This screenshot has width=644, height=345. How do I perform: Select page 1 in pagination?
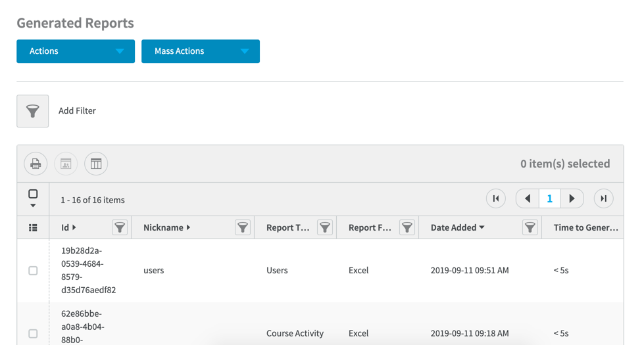[549, 198]
